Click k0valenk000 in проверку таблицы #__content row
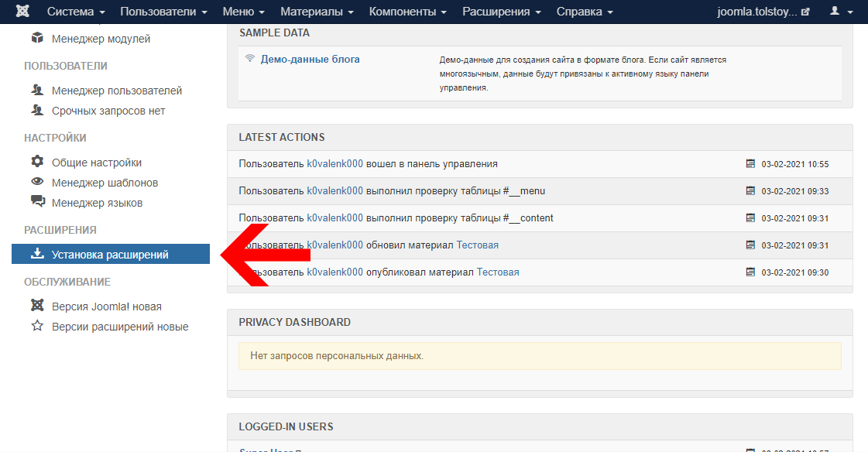Image resolution: width=868 pixels, height=452 pixels. tap(335, 218)
